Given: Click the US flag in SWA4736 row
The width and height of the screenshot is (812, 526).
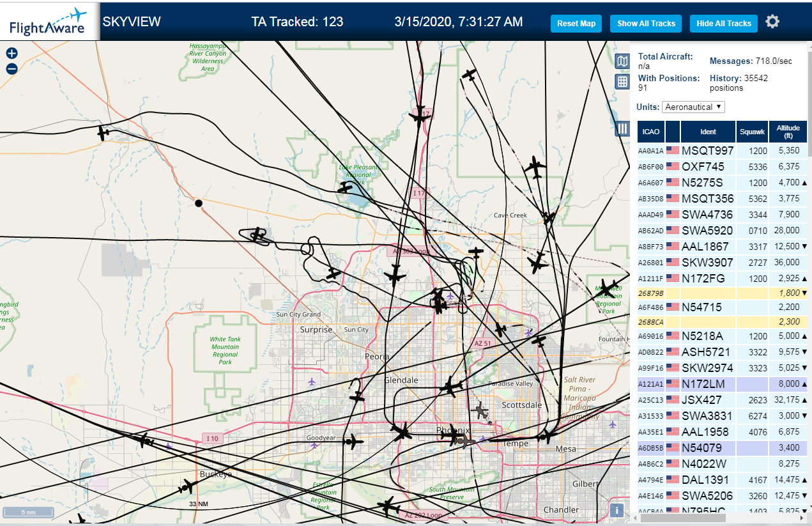Looking at the screenshot, I should (x=673, y=214).
